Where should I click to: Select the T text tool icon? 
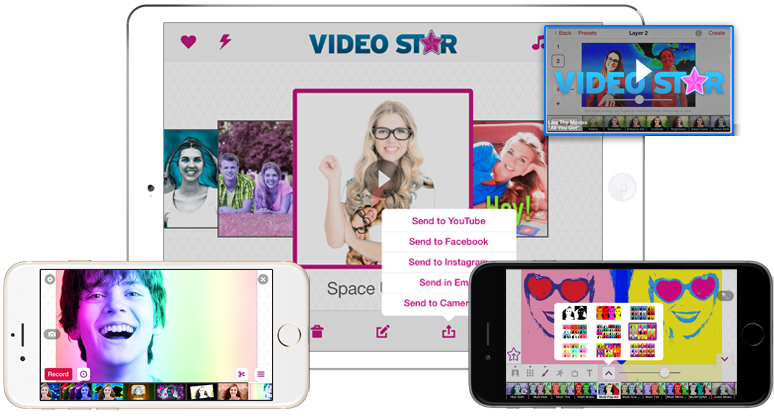[589, 373]
